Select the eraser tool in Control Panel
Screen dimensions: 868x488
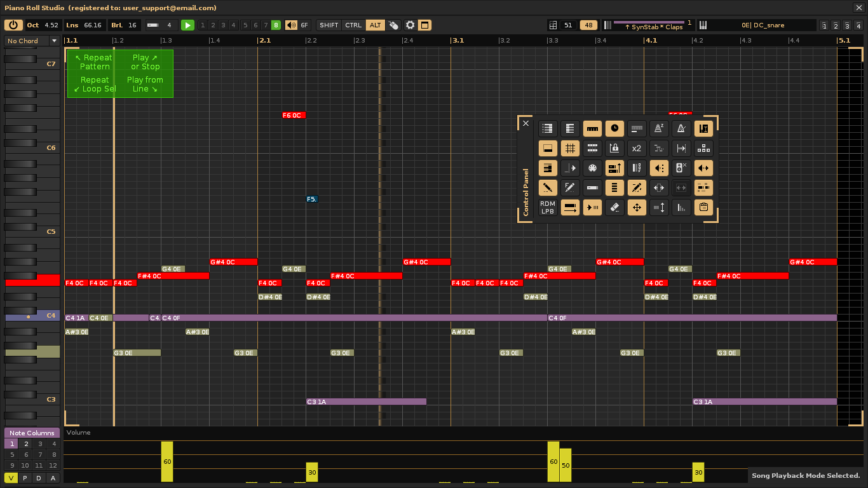coord(614,208)
